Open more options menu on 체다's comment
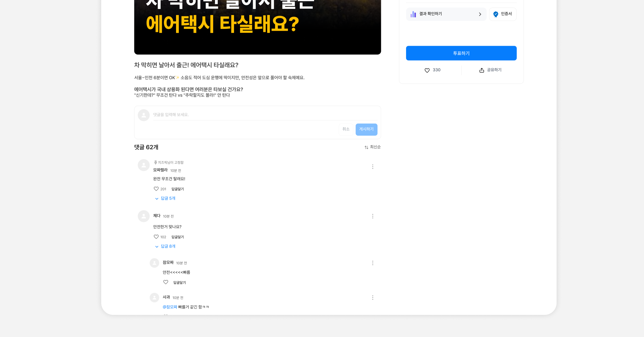Screen dimensions: 644x337 pos(373,216)
